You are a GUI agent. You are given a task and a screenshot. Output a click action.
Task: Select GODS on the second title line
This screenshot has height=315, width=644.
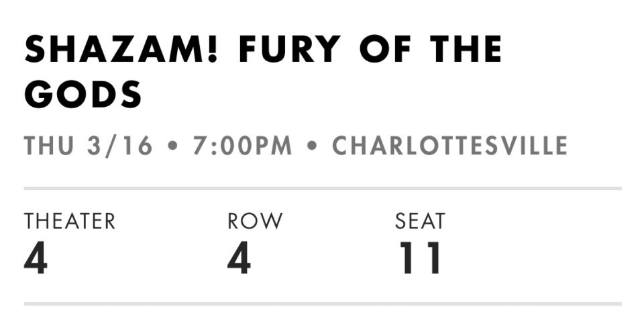click(83, 94)
